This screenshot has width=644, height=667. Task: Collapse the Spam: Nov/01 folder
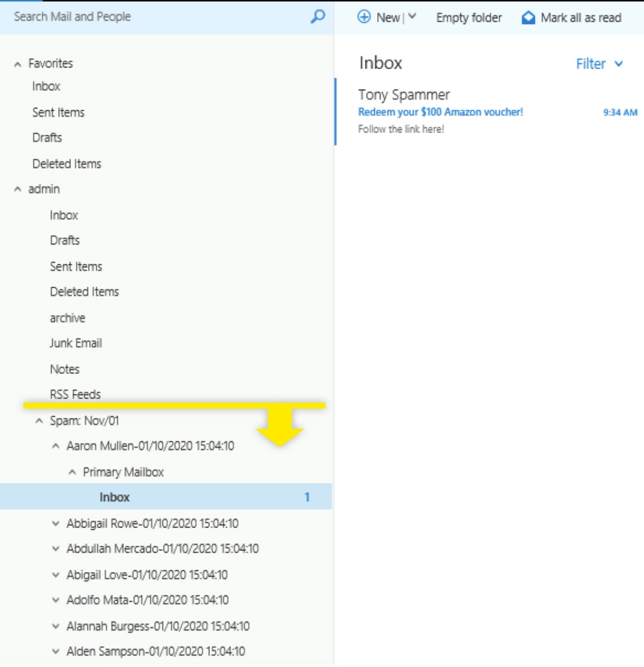[x=39, y=421]
